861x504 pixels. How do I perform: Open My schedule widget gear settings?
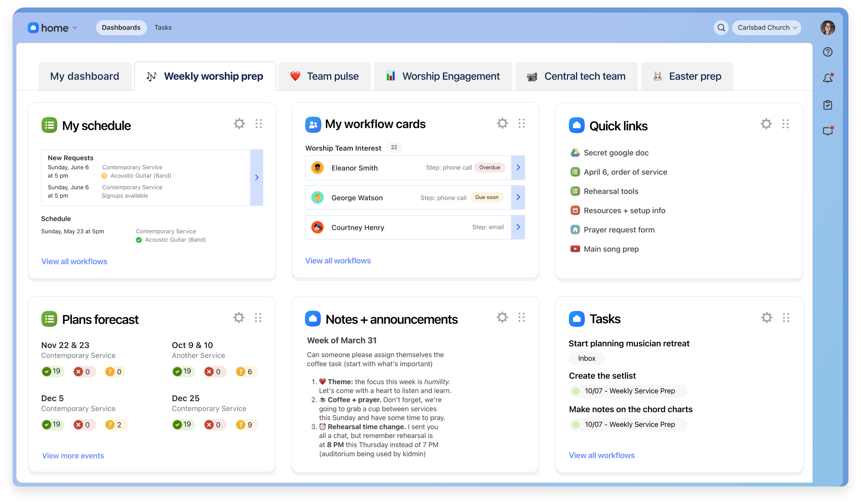tap(239, 124)
